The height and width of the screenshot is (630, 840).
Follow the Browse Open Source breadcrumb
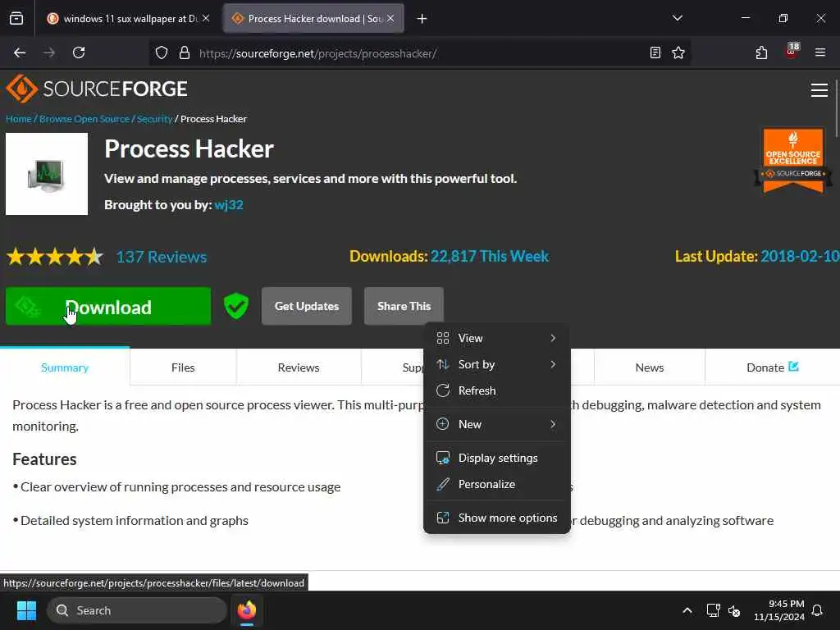[84, 119]
